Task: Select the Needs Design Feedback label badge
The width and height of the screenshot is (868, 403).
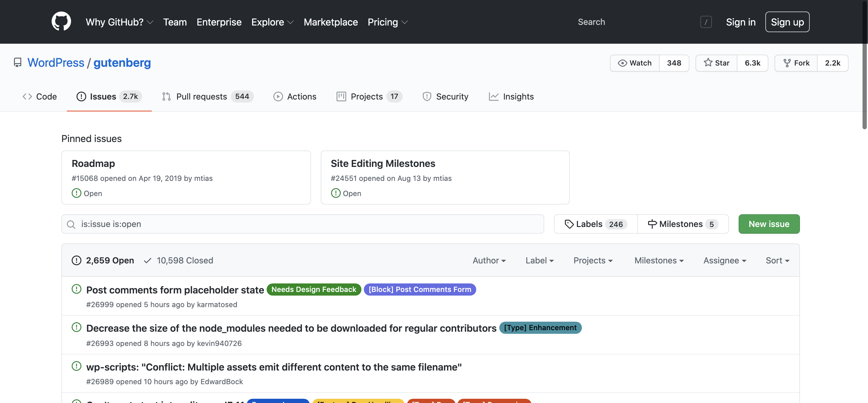Action: click(x=314, y=289)
